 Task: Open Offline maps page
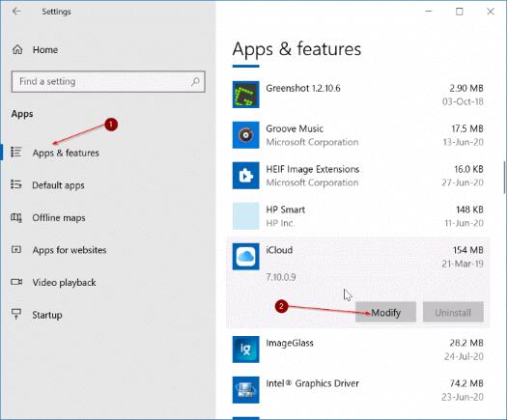[x=59, y=217]
